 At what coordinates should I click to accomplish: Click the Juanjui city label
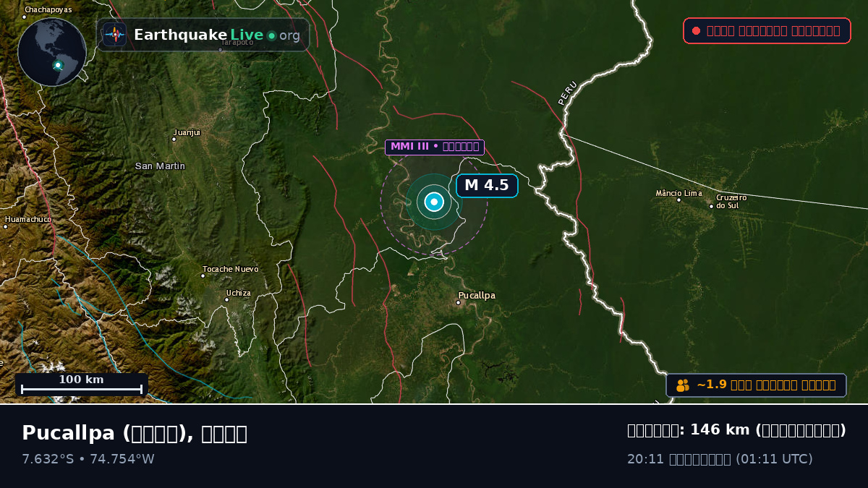click(187, 132)
